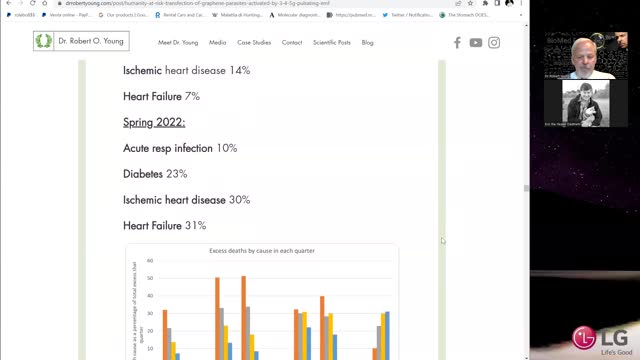The height and width of the screenshot is (360, 640).
Task: Go to the browser home icon
Action: pos(45,3)
